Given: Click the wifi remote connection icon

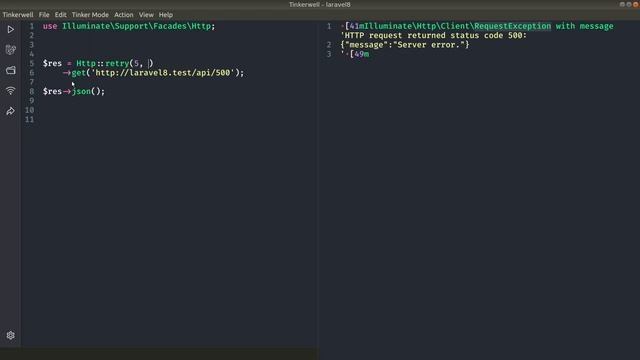Looking at the screenshot, I should (11, 91).
